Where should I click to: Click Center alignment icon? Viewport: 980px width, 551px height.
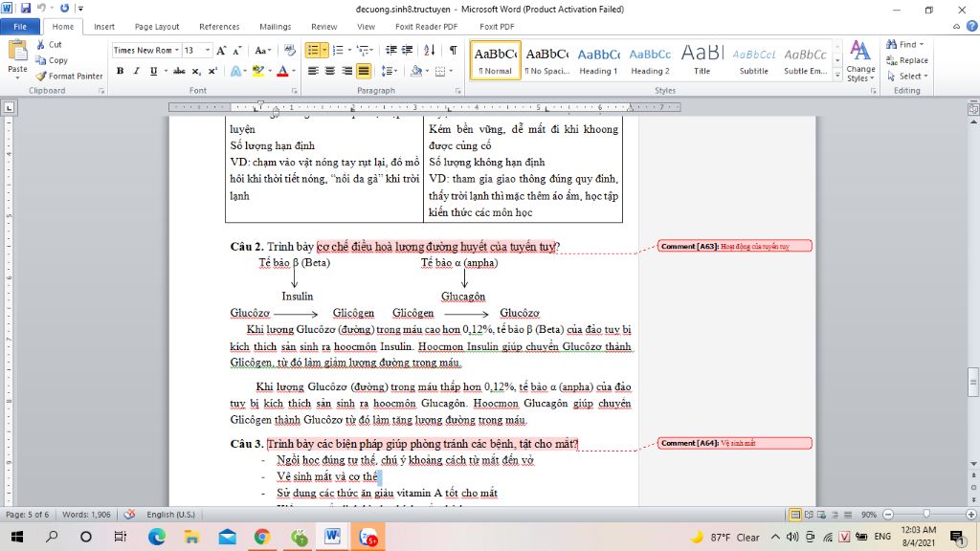(330, 71)
